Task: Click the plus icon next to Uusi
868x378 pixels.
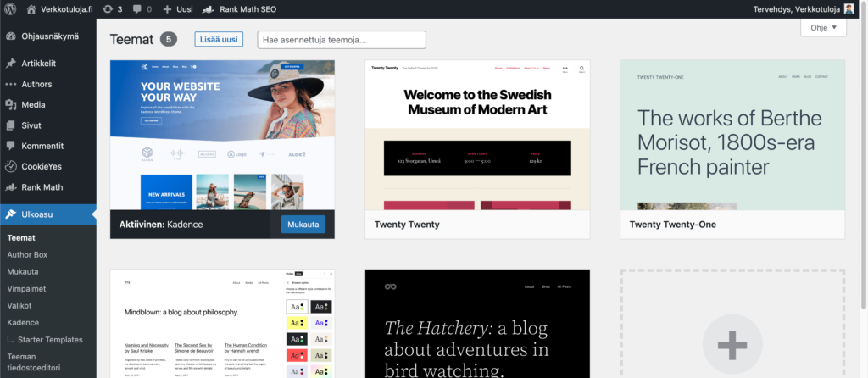Action: pyautogui.click(x=167, y=9)
